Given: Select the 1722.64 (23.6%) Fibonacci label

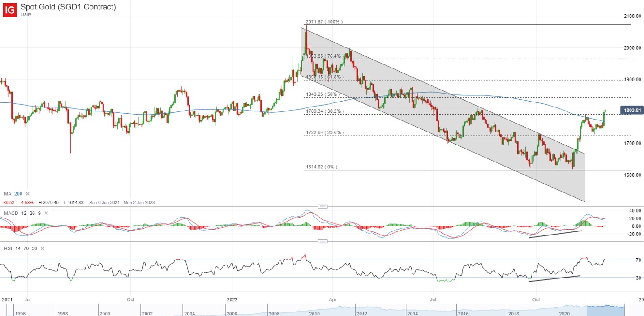Looking at the screenshot, I should pos(325,132).
